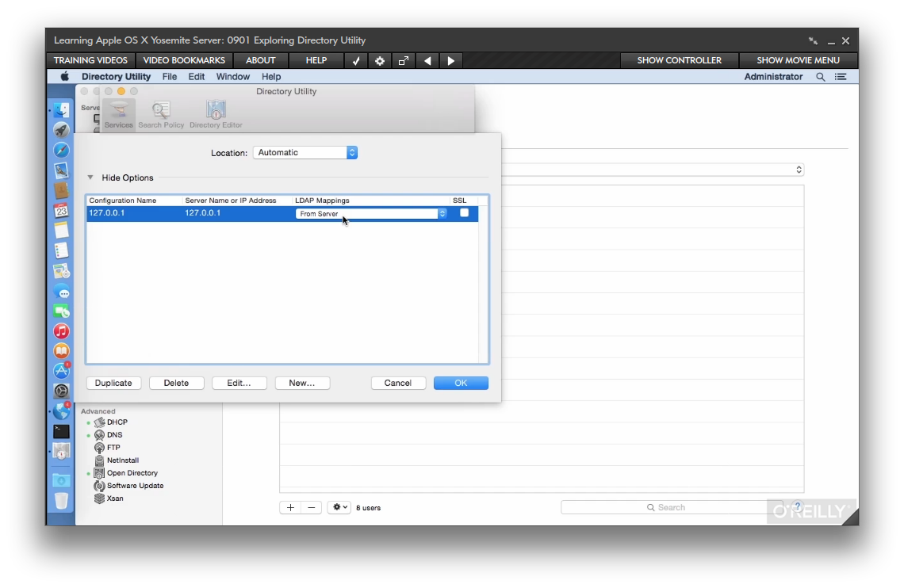904x588 pixels.
Task: Click plus button to add user
Action: (290, 507)
